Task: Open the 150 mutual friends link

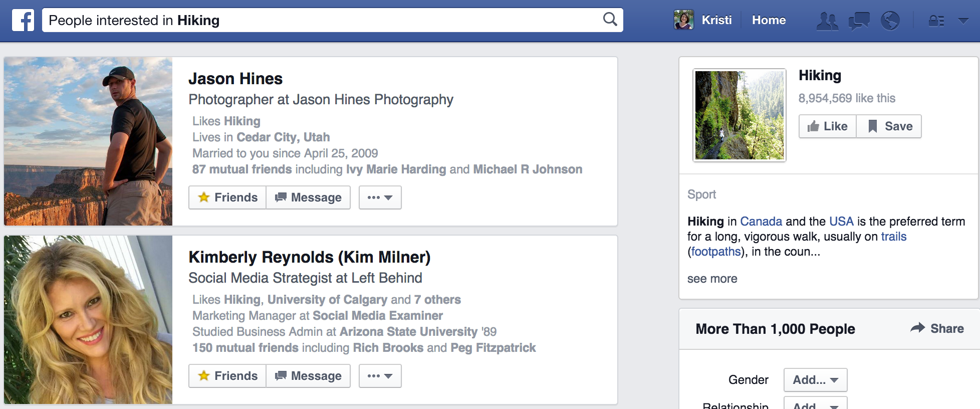Action: click(246, 348)
